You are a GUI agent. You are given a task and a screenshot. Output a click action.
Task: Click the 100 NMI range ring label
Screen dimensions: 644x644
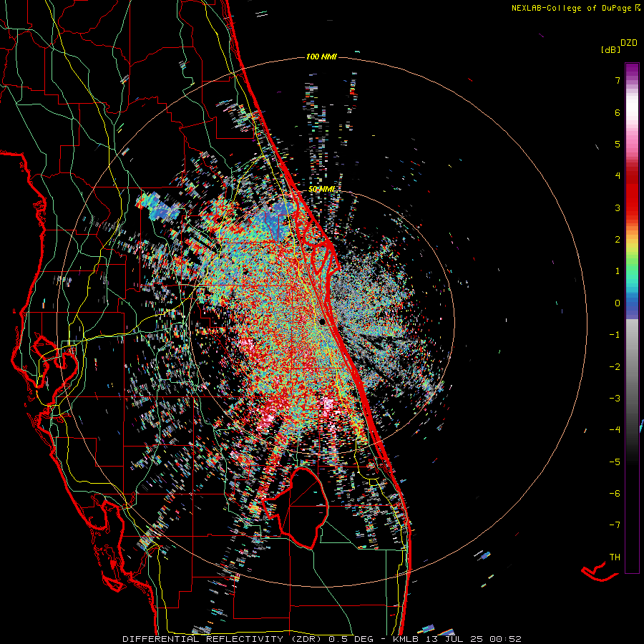pyautogui.click(x=321, y=57)
